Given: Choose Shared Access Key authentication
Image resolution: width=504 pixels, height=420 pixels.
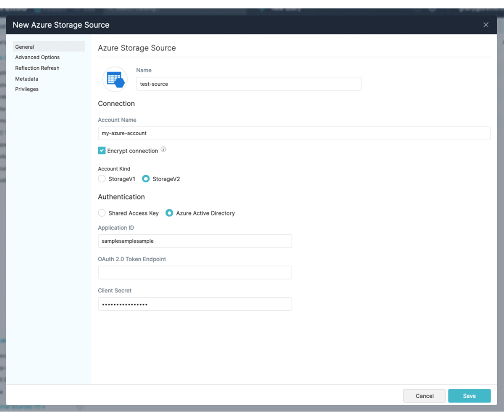Looking at the screenshot, I should (x=102, y=213).
